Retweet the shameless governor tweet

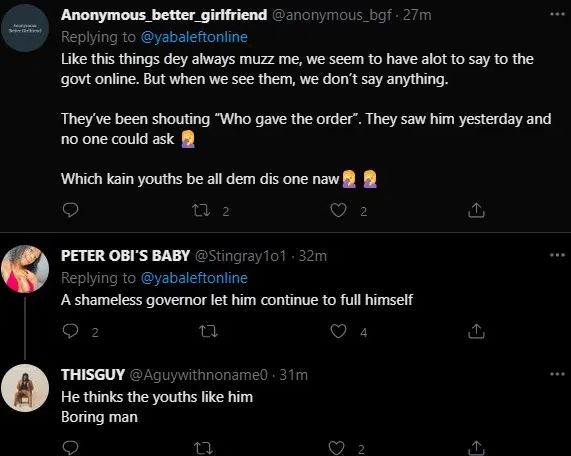point(208,331)
